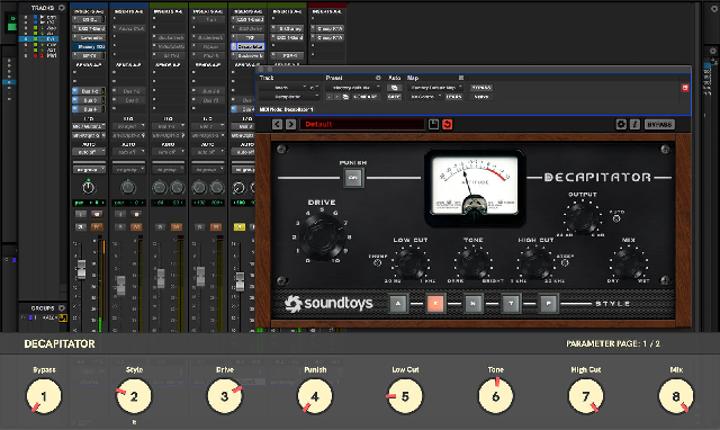
Task: Select style E
Action: [x=435, y=304]
